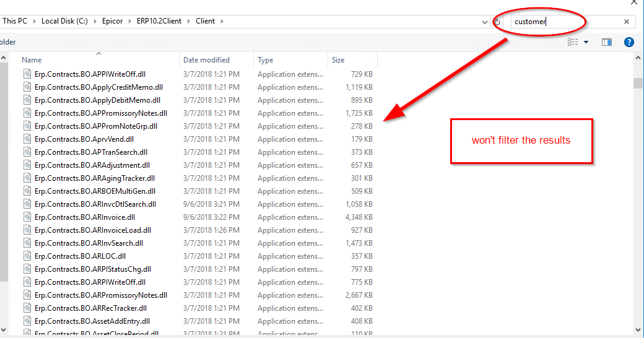The width and height of the screenshot is (644, 338).
Task: Click file icon of Erp.Contracts.BO.ARInvoiceLoad.dll
Action: click(x=27, y=230)
